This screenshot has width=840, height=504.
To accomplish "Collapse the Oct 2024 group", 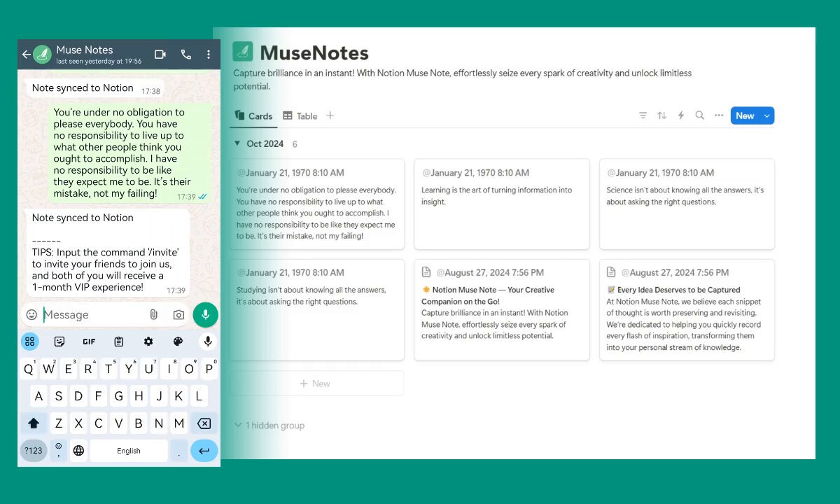I will (x=238, y=143).
